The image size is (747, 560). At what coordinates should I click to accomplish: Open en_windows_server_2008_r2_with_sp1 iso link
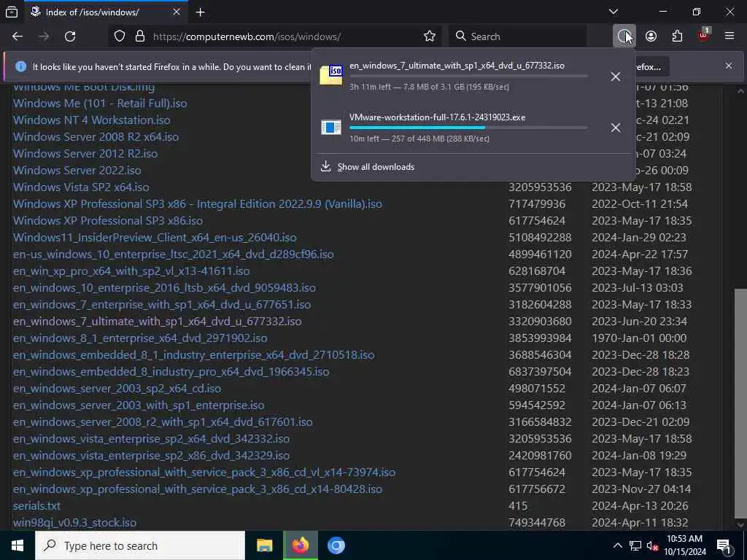tap(163, 422)
